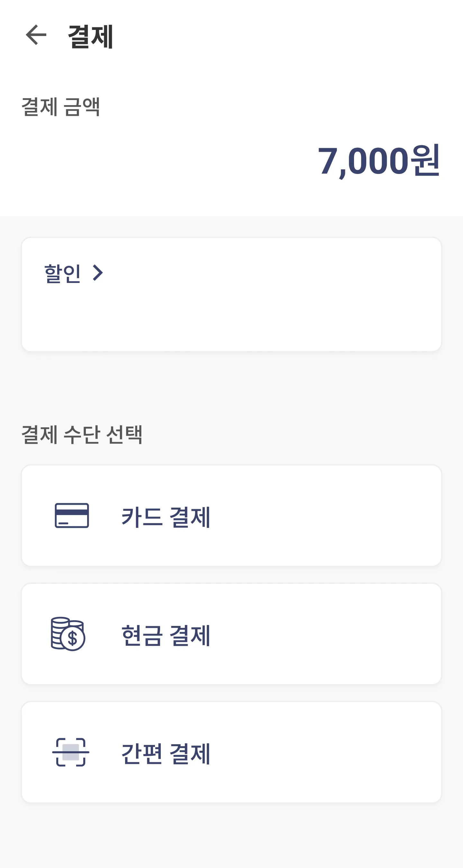This screenshot has width=463, height=868.
Task: Pick 간편 결제 payment option text
Action: point(166,753)
